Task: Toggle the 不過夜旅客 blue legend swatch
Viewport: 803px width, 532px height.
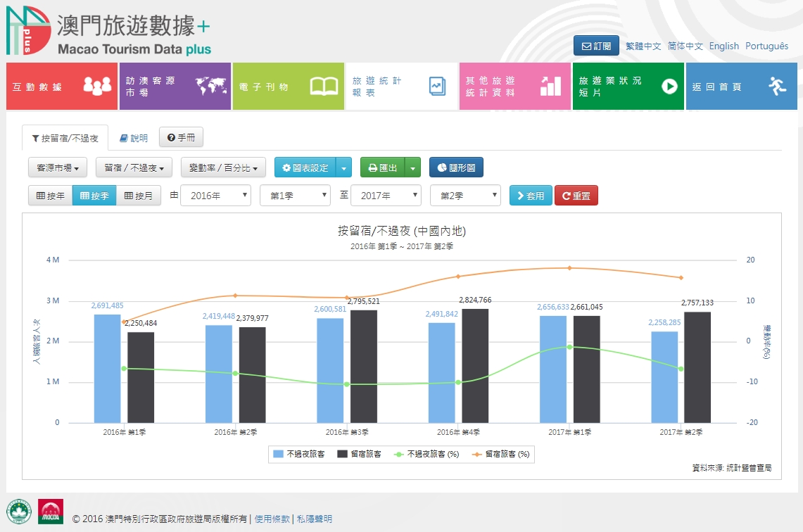Action: click(278, 455)
